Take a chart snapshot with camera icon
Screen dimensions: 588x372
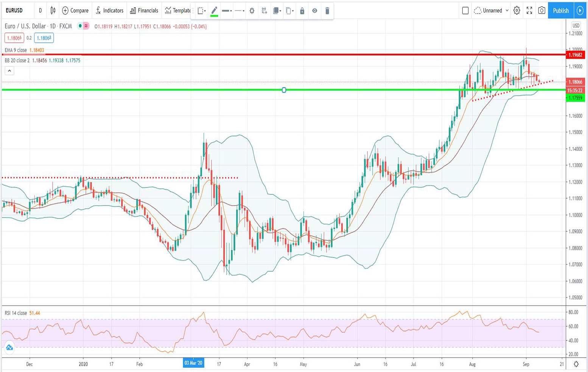coord(542,11)
